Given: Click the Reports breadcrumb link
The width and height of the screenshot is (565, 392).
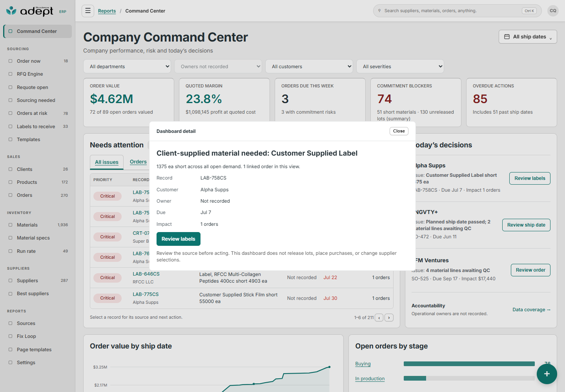Looking at the screenshot, I should pos(107,11).
